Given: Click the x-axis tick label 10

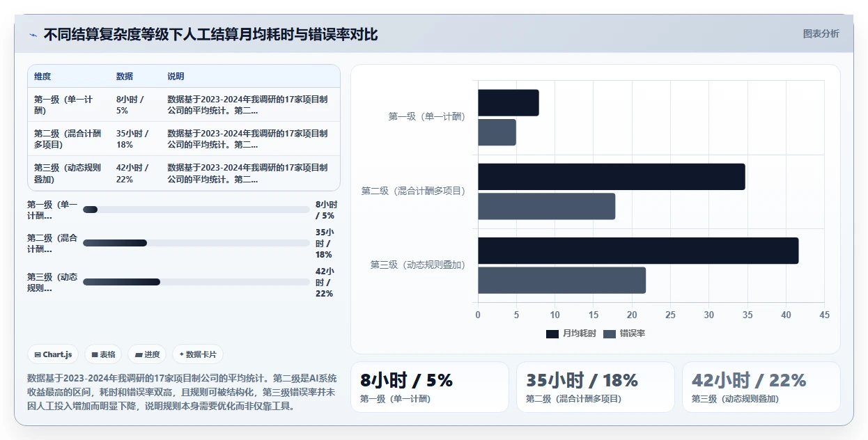Looking at the screenshot, I should click(555, 315).
